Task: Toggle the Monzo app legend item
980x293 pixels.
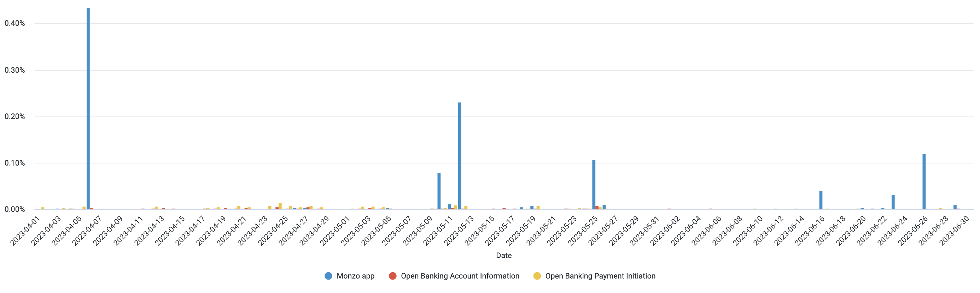Action: tap(349, 276)
